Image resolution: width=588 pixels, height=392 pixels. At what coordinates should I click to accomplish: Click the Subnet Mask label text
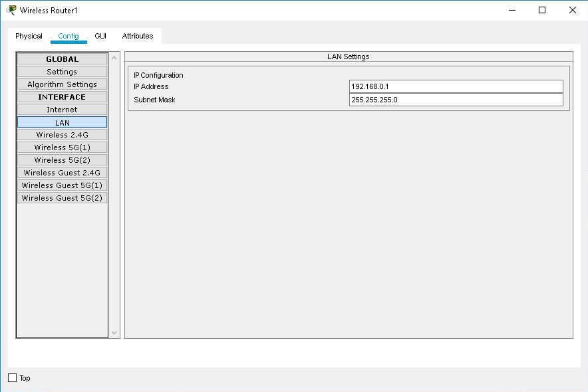click(154, 100)
